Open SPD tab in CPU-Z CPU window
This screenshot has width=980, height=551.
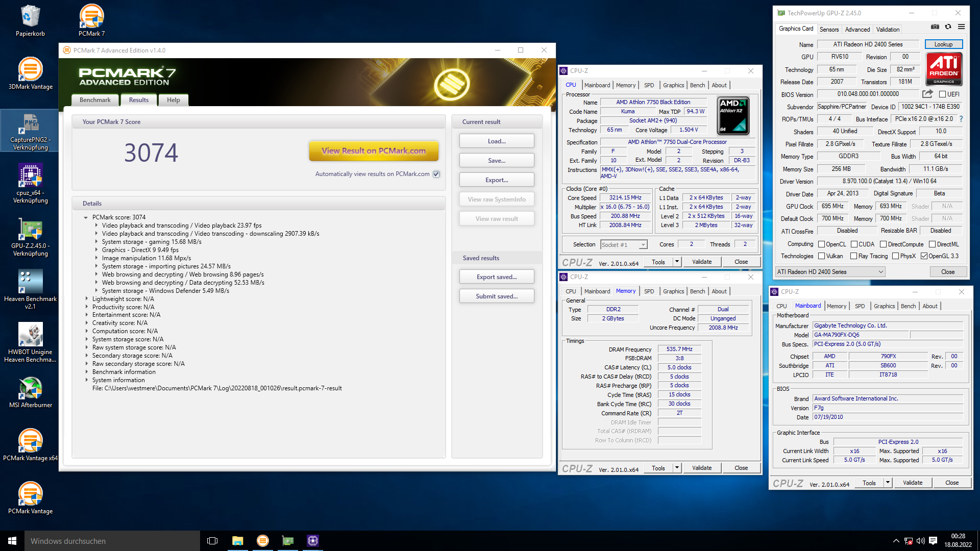pos(649,85)
